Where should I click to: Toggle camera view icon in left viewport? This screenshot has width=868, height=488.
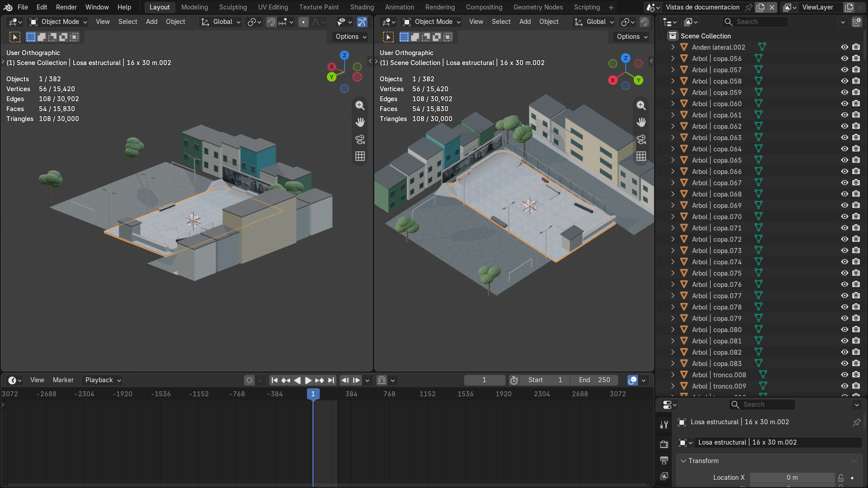[x=360, y=139]
